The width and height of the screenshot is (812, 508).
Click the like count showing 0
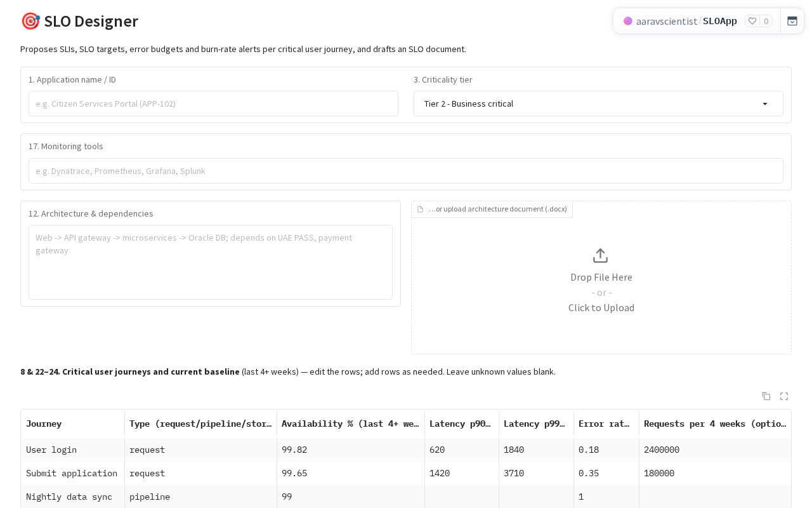pyautogui.click(x=766, y=21)
